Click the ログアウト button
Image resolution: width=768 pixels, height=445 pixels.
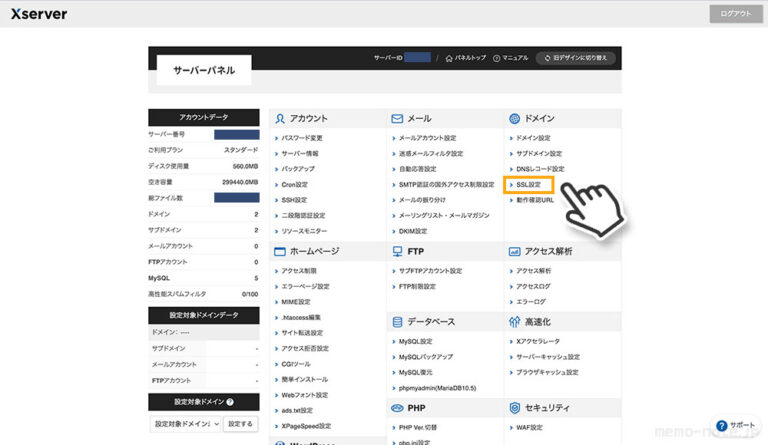click(732, 14)
